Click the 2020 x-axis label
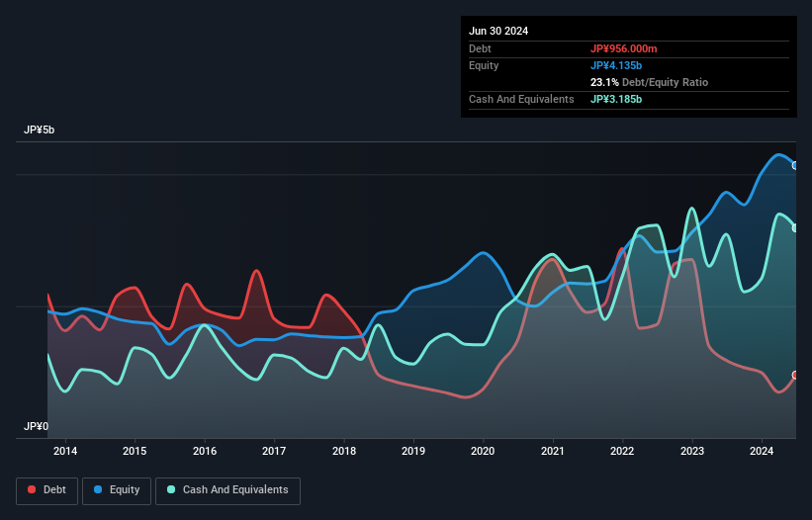This screenshot has height=520, width=812. [483, 451]
